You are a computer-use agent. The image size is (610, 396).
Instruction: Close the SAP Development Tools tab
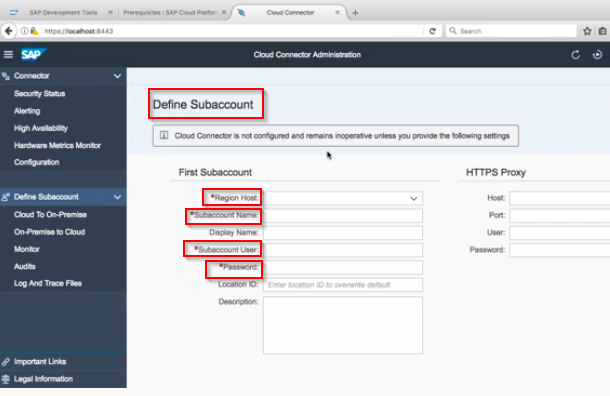point(110,12)
